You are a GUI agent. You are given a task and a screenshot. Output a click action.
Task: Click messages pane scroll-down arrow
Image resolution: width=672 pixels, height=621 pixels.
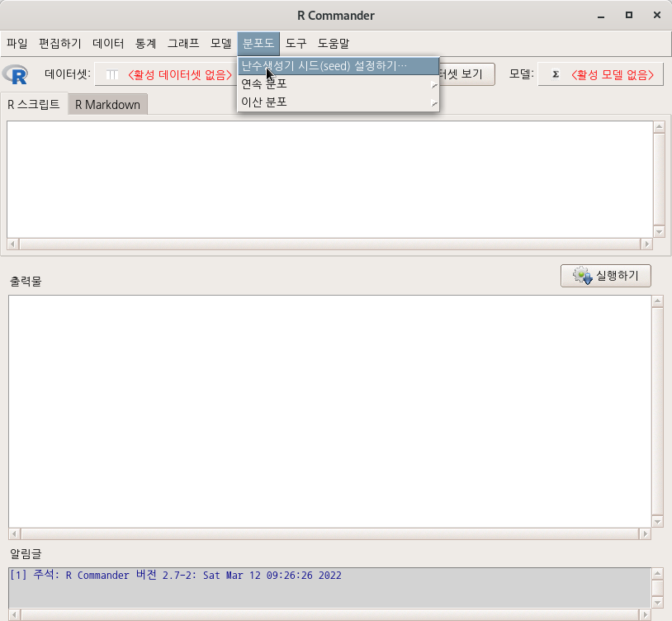(x=658, y=603)
